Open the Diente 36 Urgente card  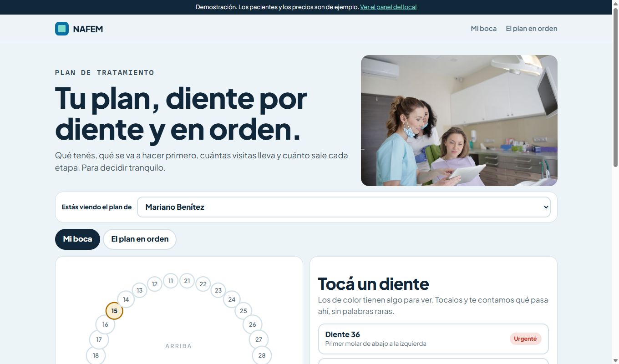[x=433, y=339]
